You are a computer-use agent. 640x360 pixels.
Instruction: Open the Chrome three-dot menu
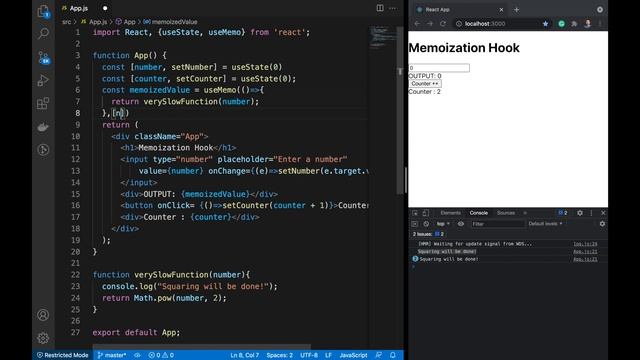600,24
